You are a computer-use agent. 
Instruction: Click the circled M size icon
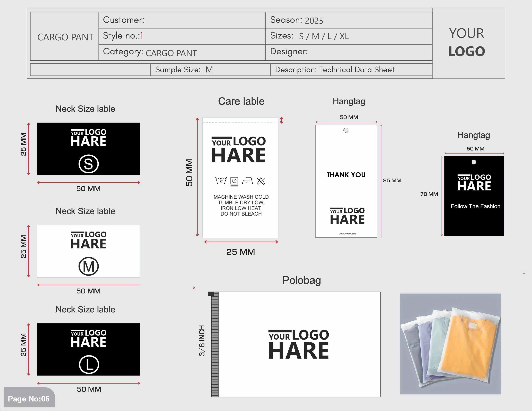[x=89, y=266]
